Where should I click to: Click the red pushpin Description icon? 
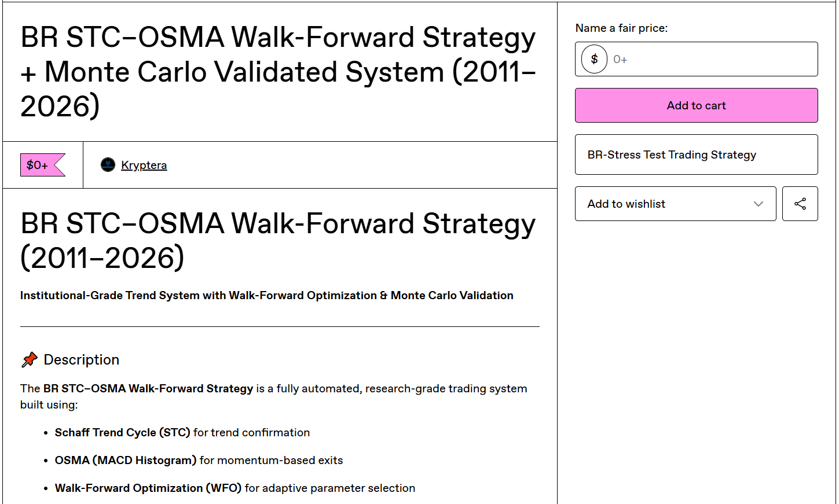(30, 360)
